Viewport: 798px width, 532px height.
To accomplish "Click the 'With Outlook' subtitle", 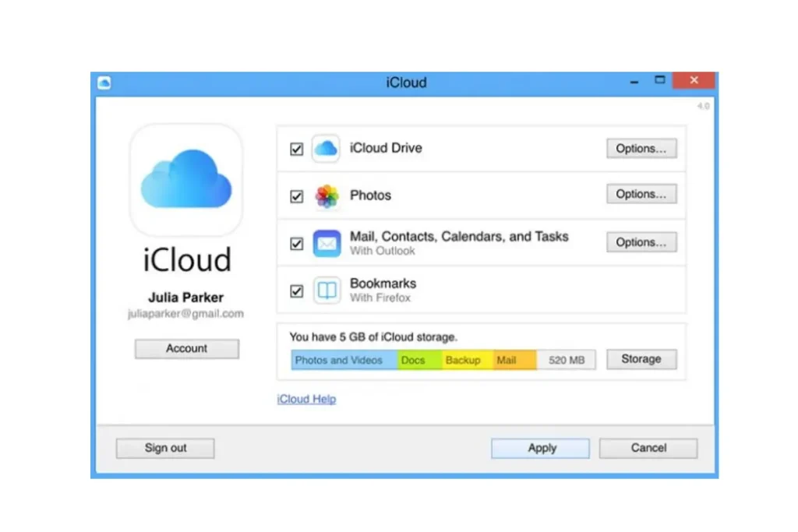I will [x=382, y=251].
